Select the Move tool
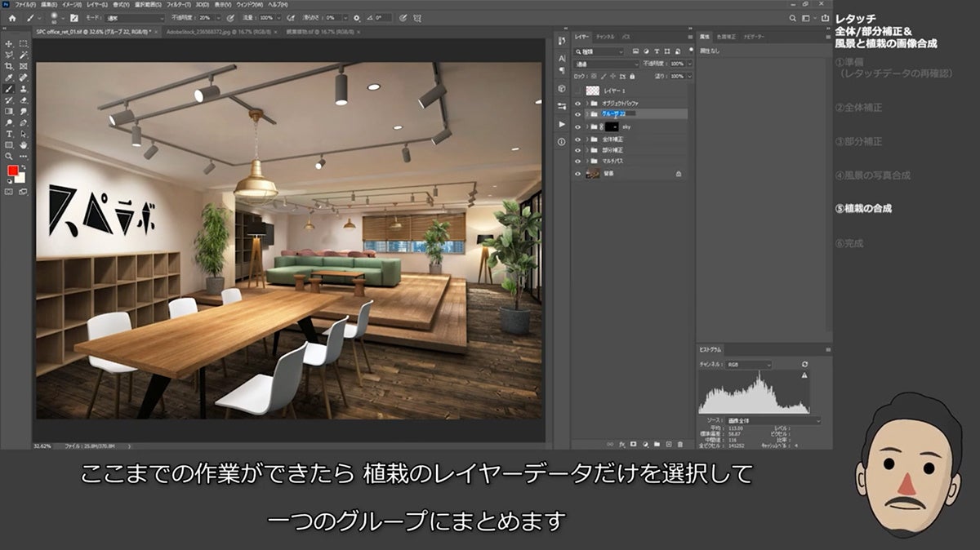The height and width of the screenshot is (550, 980). point(9,43)
